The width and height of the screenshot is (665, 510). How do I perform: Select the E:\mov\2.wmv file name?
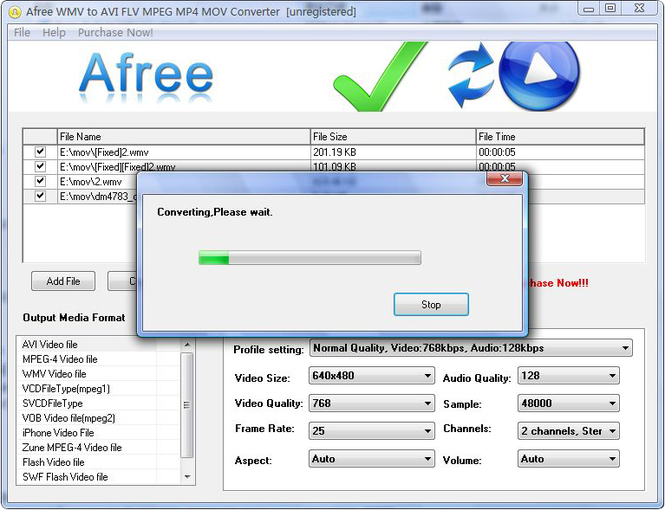click(x=91, y=182)
